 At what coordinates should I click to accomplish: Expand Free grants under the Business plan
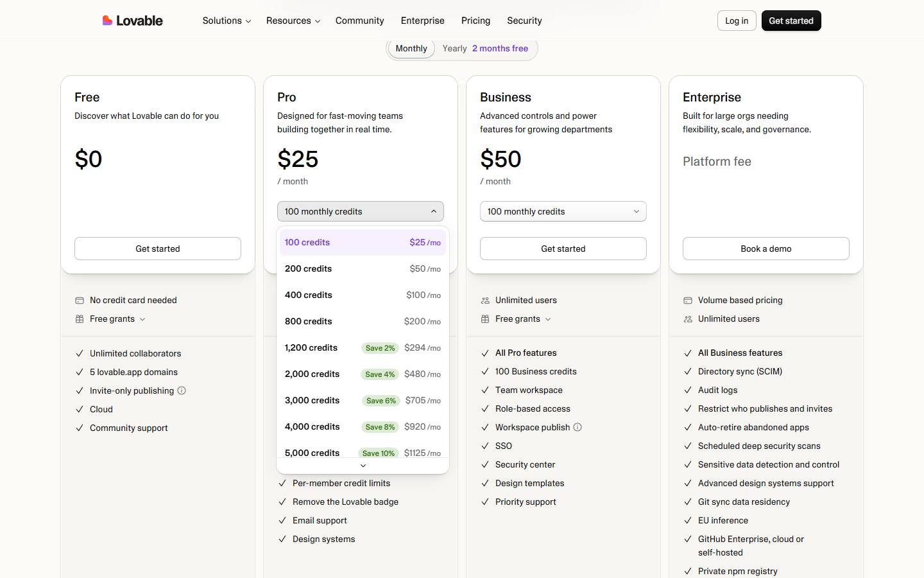coord(524,319)
